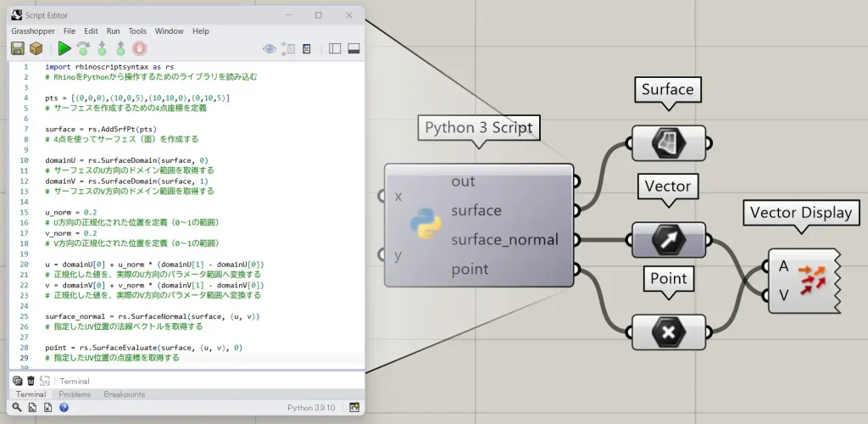Copy the terminal output with the stacked pages icon
The height and width of the screenshot is (424, 868).
point(17,380)
